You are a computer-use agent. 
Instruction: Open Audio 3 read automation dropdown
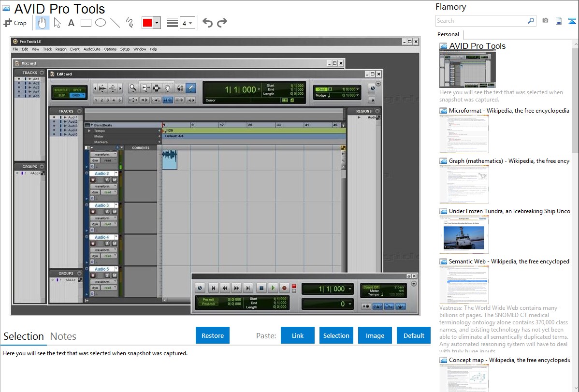109,224
